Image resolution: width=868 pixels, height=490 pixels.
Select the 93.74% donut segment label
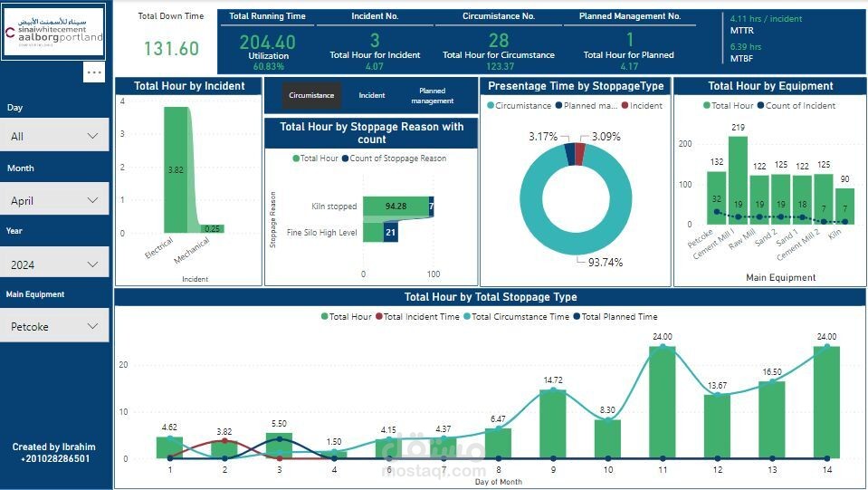(x=605, y=262)
